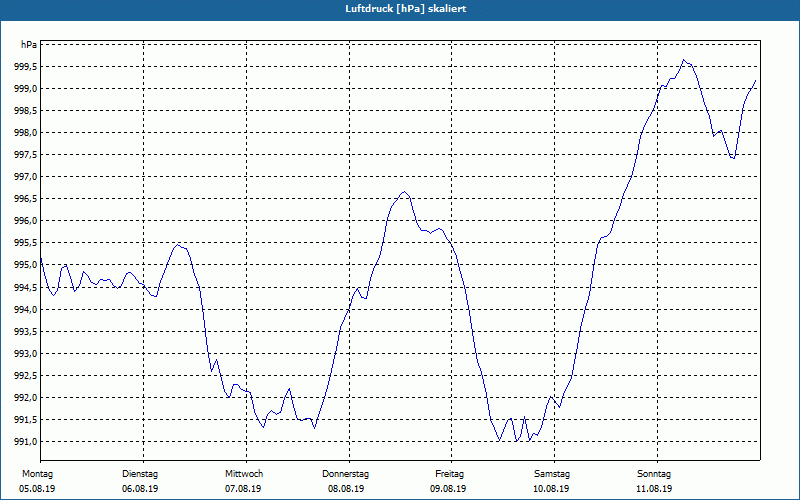
Task: Select the 'Montag' day label
Action: (x=37, y=474)
